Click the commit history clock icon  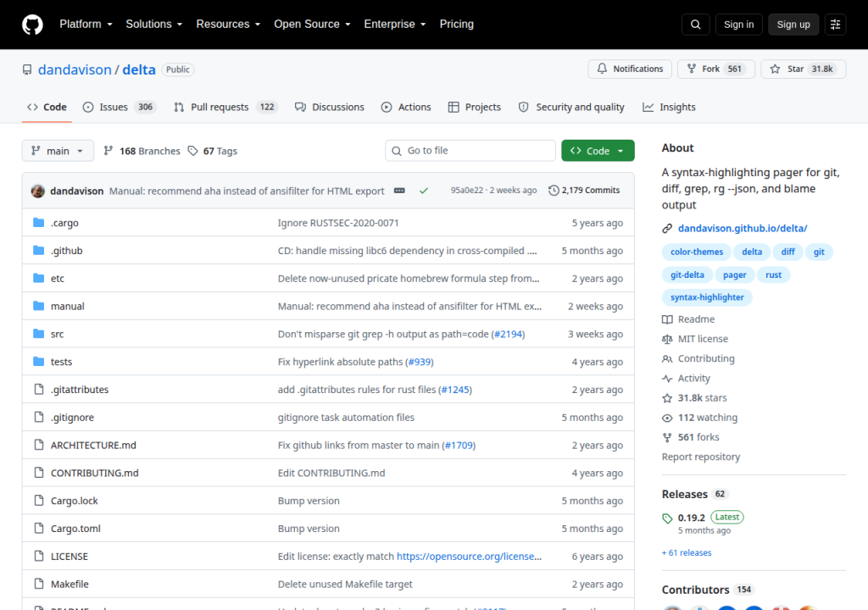(553, 191)
